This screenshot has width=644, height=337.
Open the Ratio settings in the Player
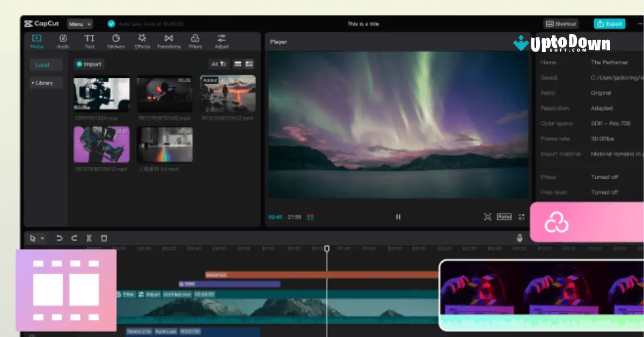[506, 217]
